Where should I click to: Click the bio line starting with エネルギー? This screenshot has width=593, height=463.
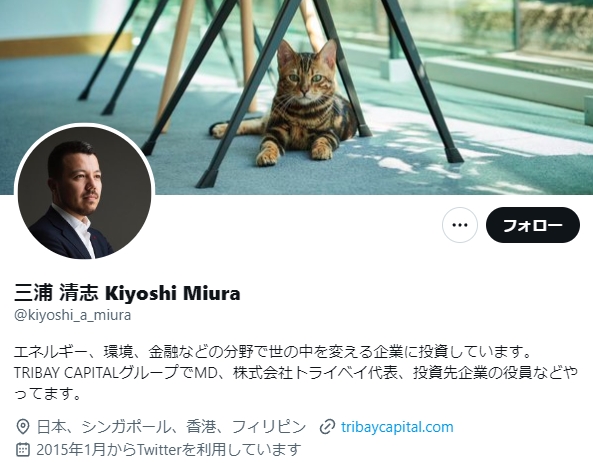[x=273, y=352]
